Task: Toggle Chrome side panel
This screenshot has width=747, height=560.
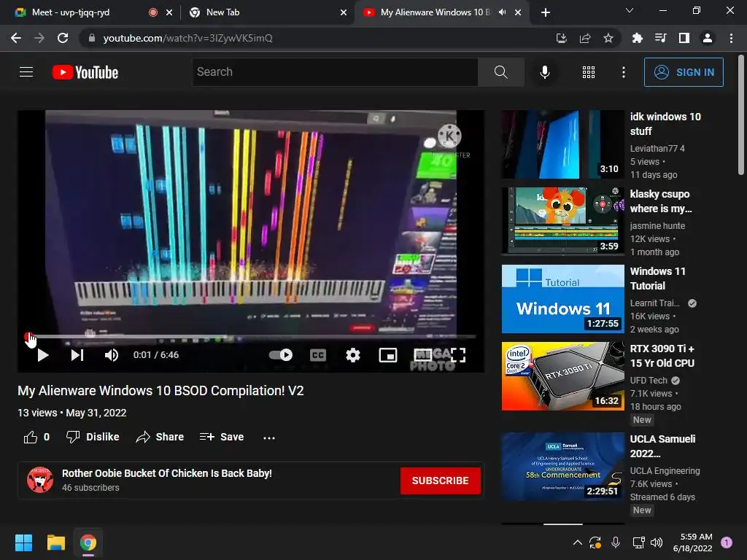Action: pos(684,38)
